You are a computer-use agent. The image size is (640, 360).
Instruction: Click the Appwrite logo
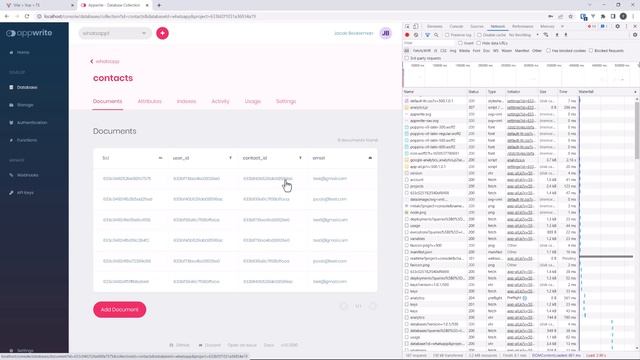pos(29,33)
